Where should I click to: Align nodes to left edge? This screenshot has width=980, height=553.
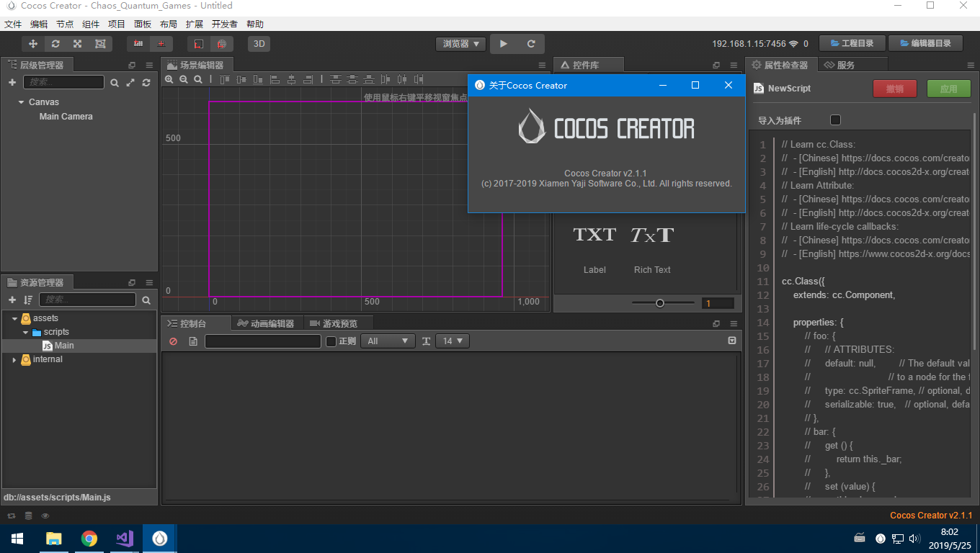[276, 80]
